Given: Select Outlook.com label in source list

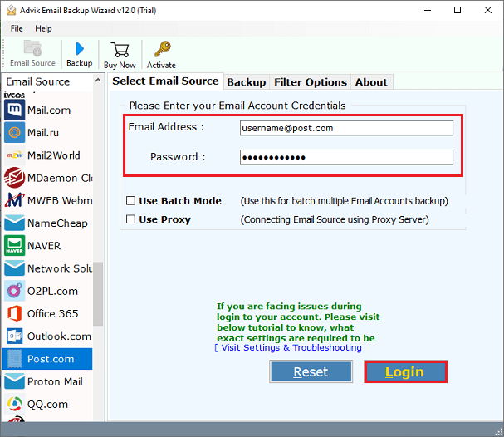Looking at the screenshot, I should point(59,336).
